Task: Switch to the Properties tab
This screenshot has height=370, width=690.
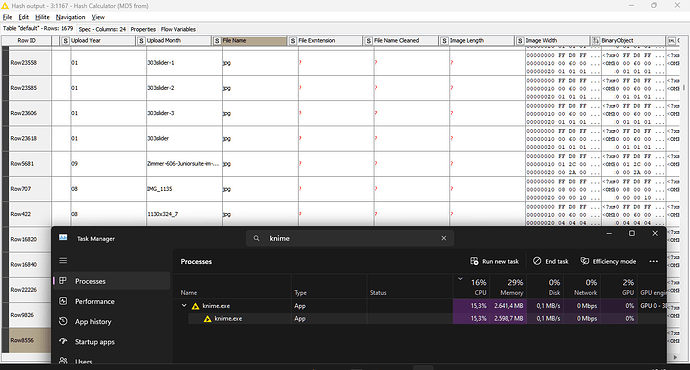Action: pos(143,29)
